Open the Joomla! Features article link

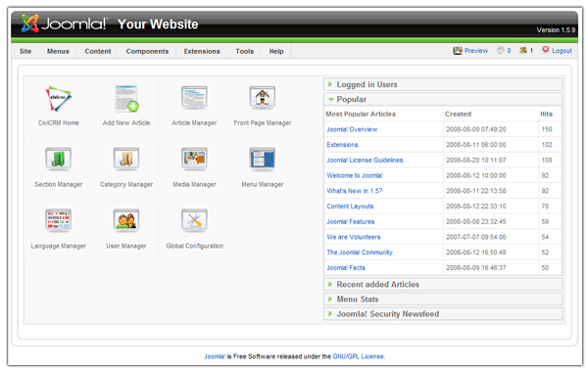click(x=351, y=221)
